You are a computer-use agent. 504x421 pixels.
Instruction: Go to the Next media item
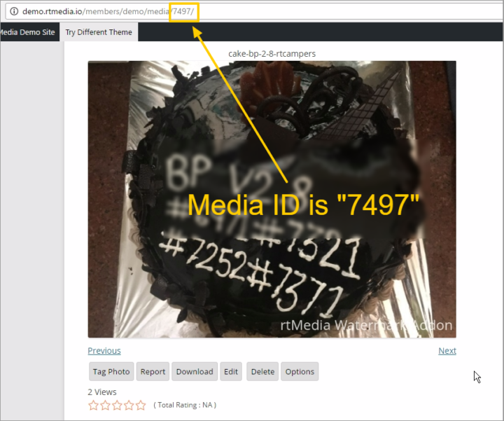[x=447, y=351]
